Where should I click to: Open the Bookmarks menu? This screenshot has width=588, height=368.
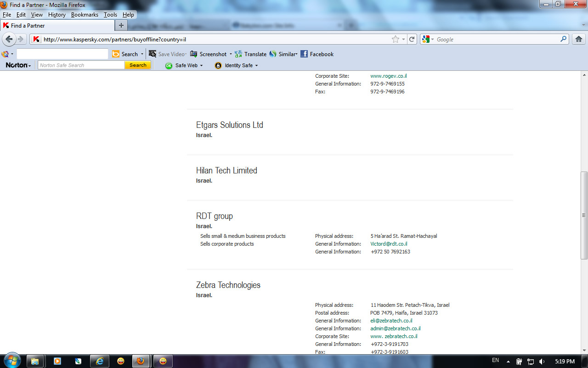[85, 15]
